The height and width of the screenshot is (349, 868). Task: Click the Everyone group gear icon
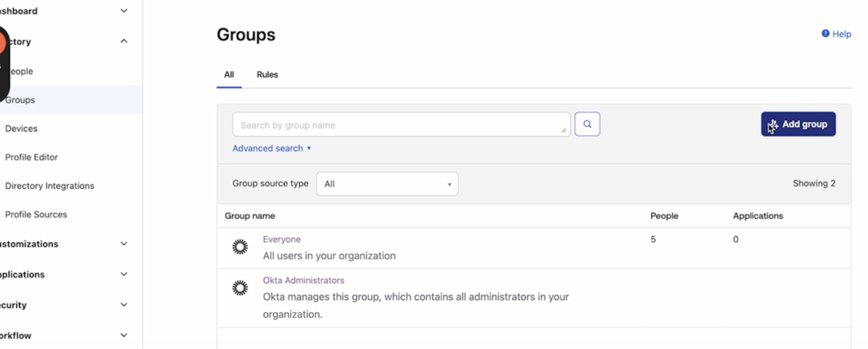point(240,247)
